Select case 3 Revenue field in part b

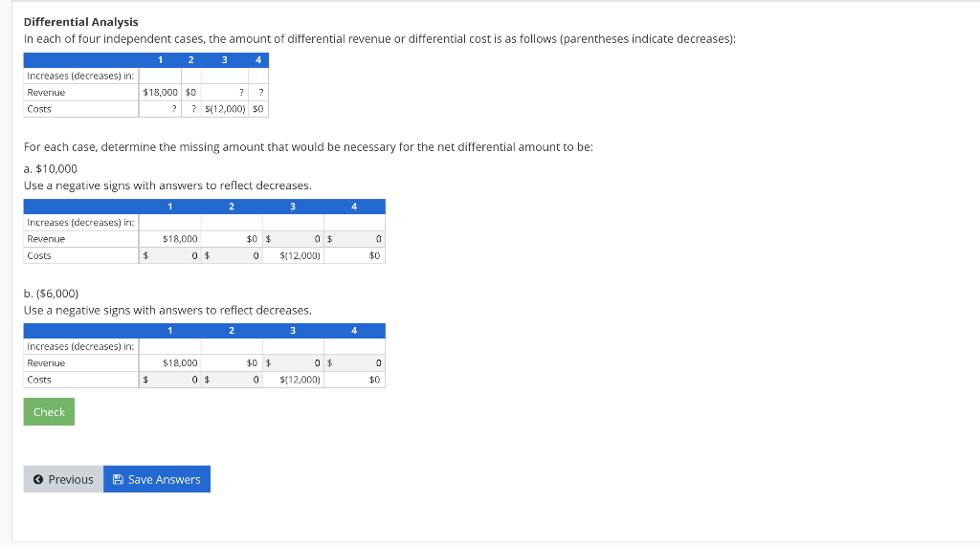pos(297,362)
